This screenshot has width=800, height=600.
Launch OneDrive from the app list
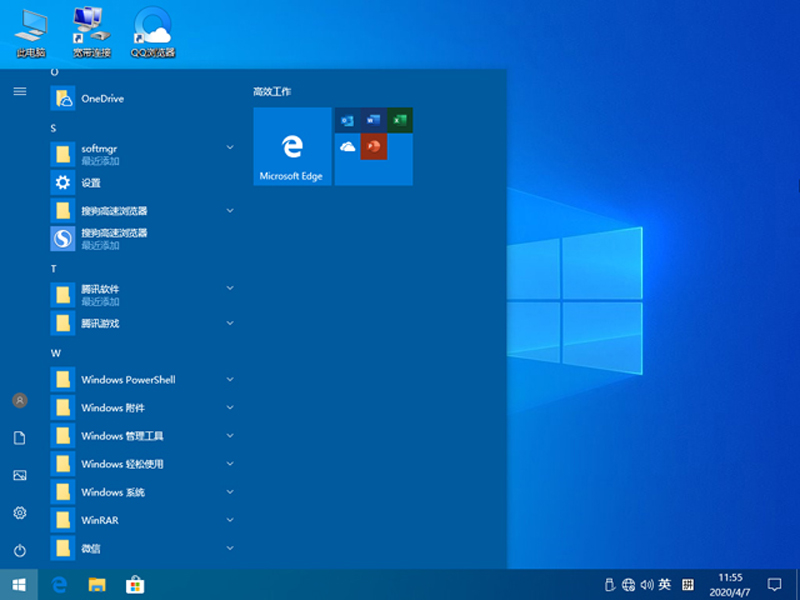tap(102, 98)
